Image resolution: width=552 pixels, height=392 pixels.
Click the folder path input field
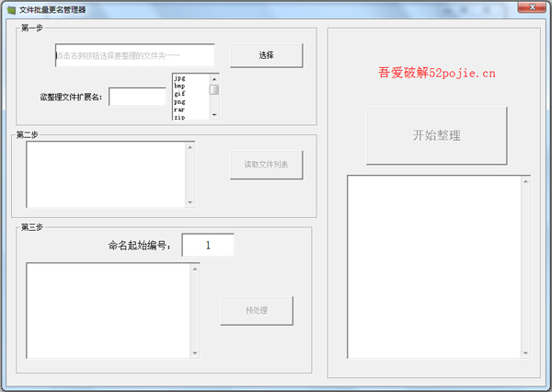[x=134, y=55]
